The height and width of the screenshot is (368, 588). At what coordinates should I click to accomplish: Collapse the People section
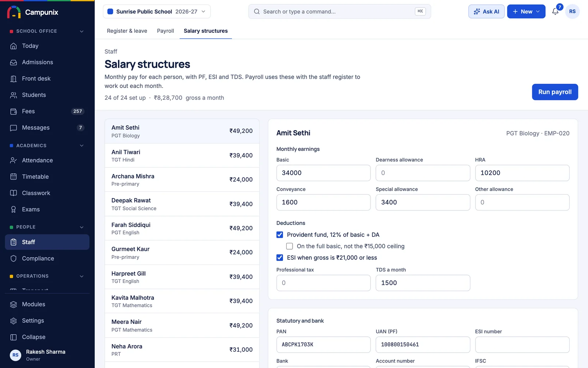coord(82,227)
